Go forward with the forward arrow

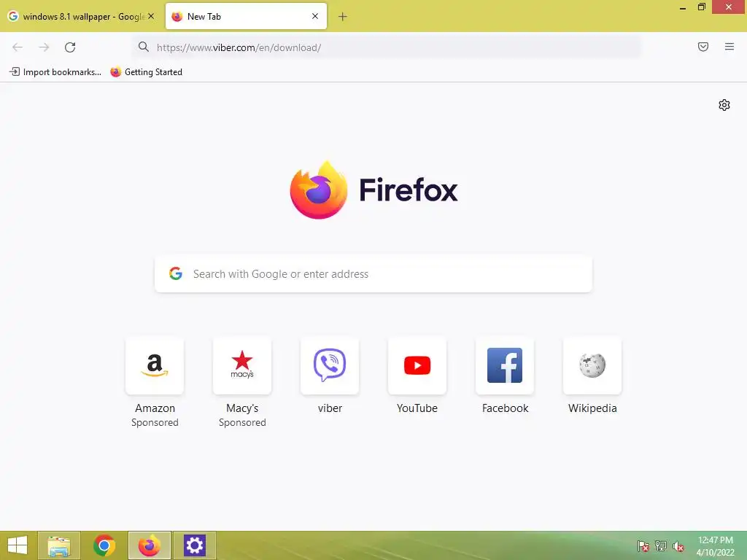(44, 47)
